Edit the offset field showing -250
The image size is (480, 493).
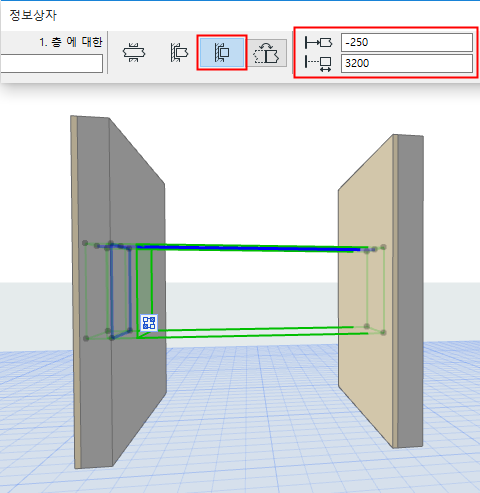407,42
